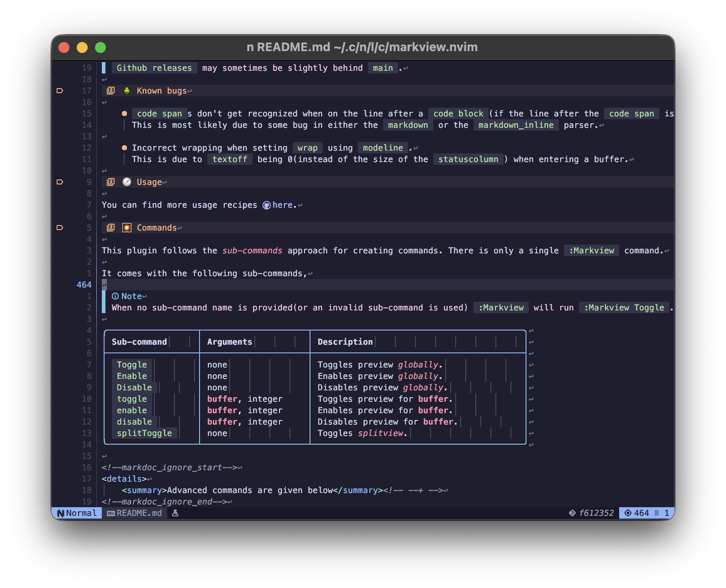Click the markdoc_ignore_start comment

[169, 467]
